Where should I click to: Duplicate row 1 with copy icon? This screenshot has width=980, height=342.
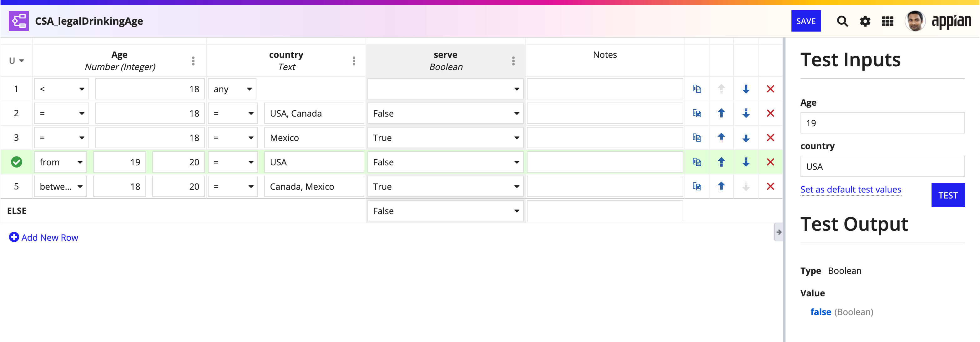click(697, 89)
